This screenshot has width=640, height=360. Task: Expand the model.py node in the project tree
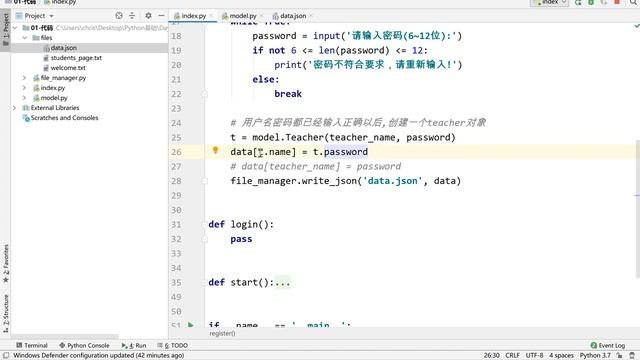click(x=24, y=98)
